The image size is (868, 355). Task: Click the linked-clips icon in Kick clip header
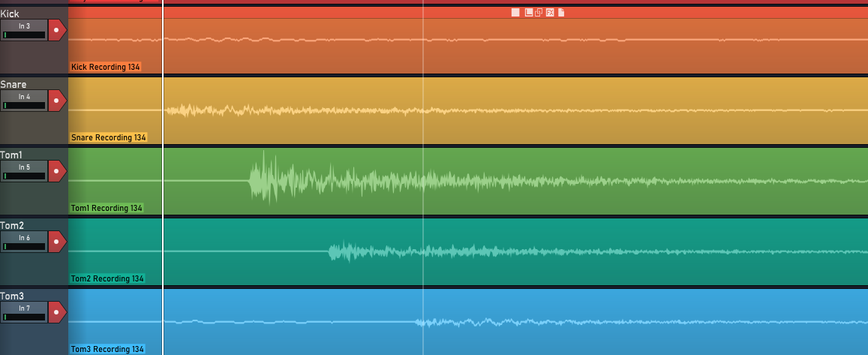pos(539,13)
